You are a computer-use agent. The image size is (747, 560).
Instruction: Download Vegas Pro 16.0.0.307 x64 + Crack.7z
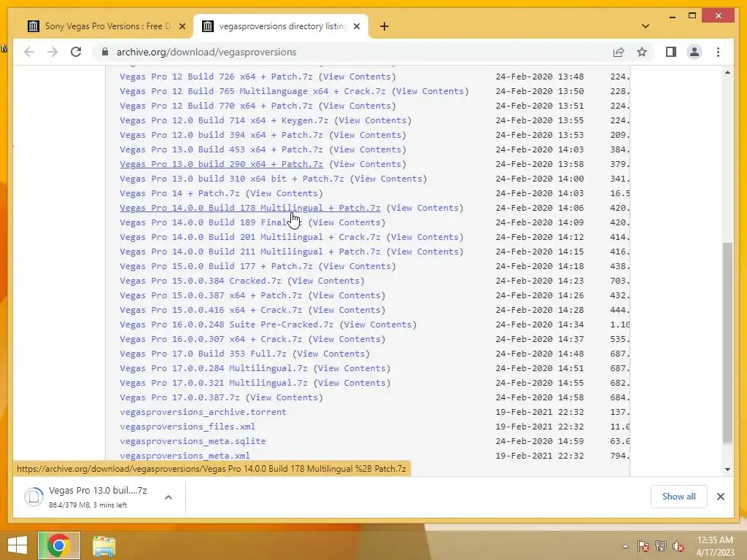pyautogui.click(x=211, y=340)
